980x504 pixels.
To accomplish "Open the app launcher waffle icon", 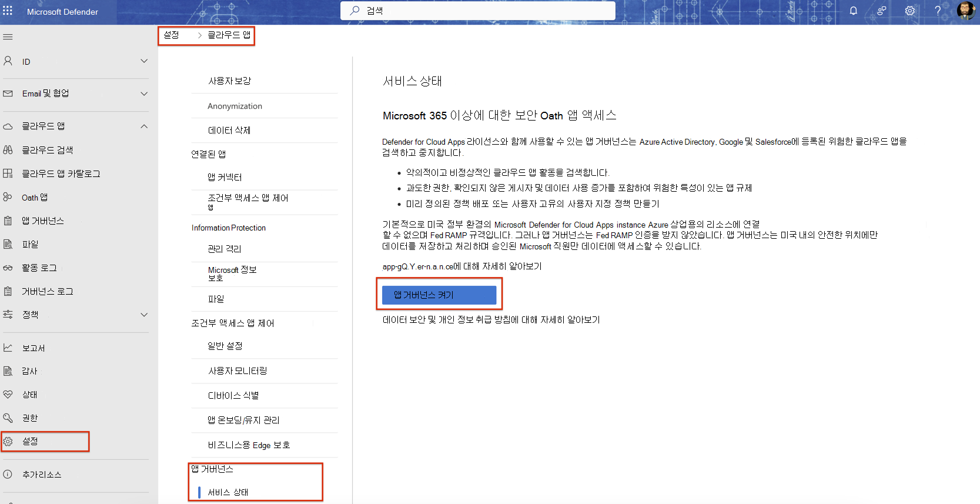I will click(x=8, y=11).
